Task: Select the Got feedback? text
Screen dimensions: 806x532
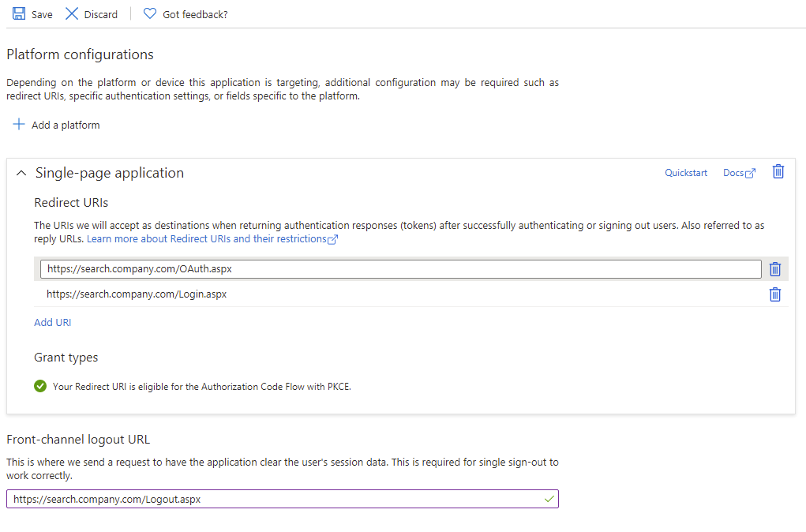Action: tap(195, 14)
